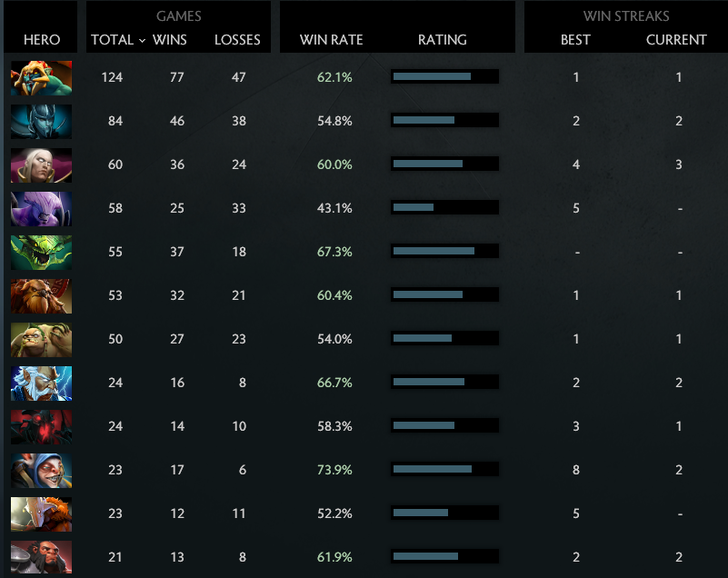This screenshot has height=578, width=728.
Task: Click the top hero portrait with 124 games
Action: point(41,76)
